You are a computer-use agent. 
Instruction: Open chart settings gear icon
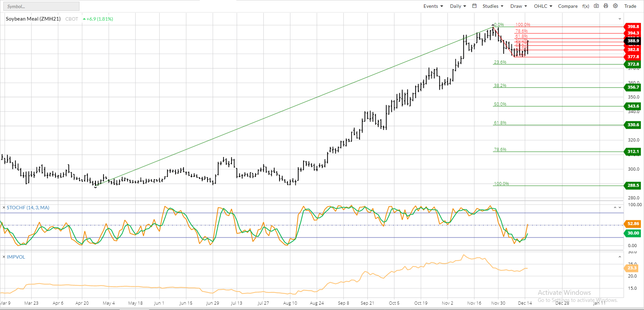coord(615,6)
